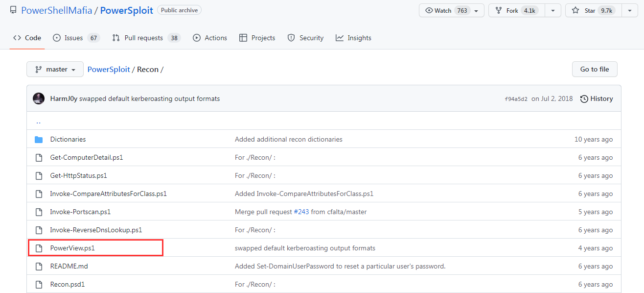The image size is (644, 293).
Task: Open the Watch count 763
Action: click(x=462, y=10)
